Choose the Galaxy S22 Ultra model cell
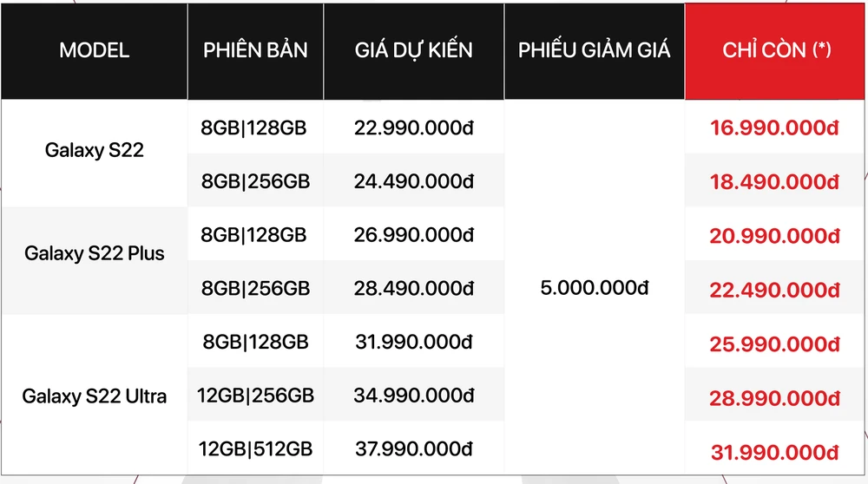 (94, 397)
